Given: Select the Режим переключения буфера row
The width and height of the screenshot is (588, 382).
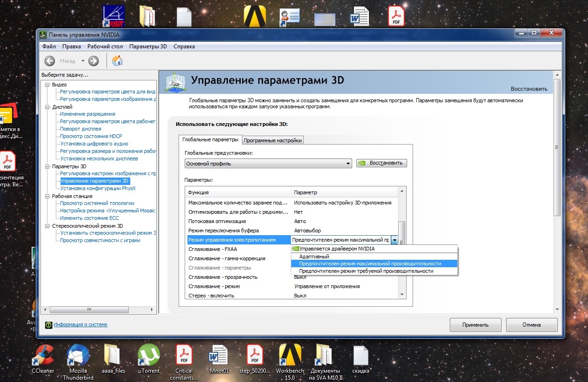Looking at the screenshot, I should point(292,231).
